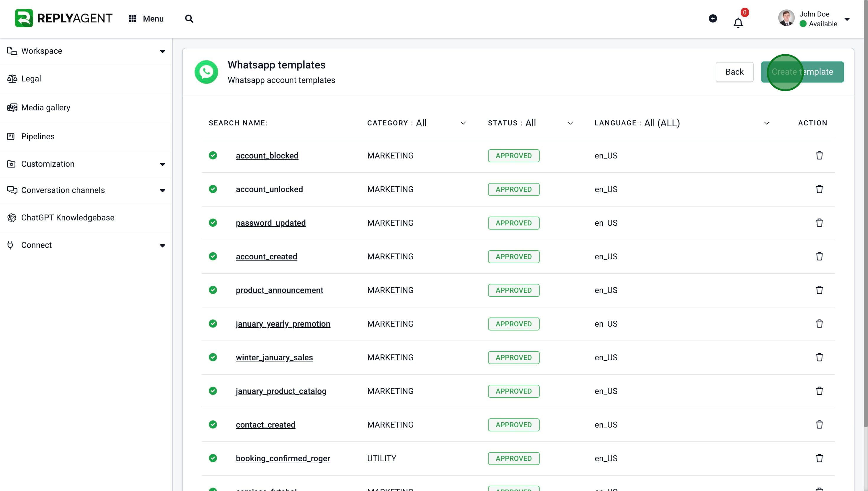Click the Pipelines board icon
The image size is (868, 491).
pyautogui.click(x=11, y=137)
